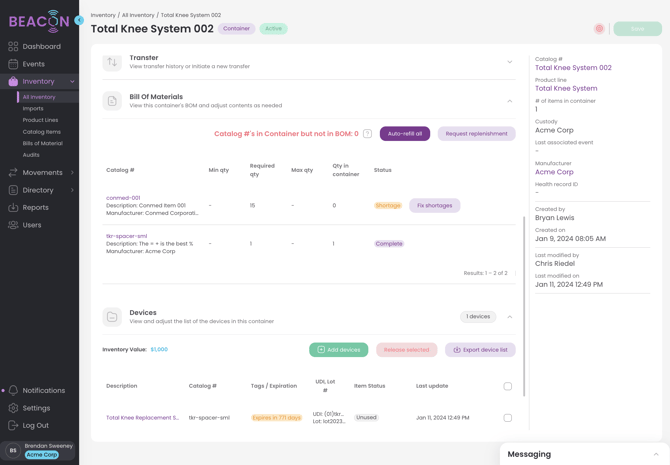
Task: Open Acme Corp manufacturer link
Action: [x=554, y=172]
